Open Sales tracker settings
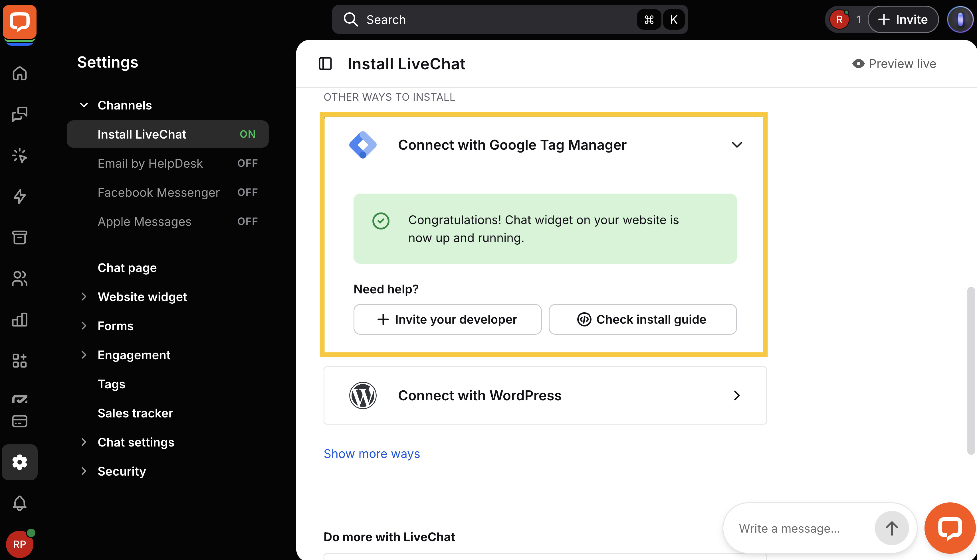This screenshot has width=977, height=560. click(x=135, y=413)
